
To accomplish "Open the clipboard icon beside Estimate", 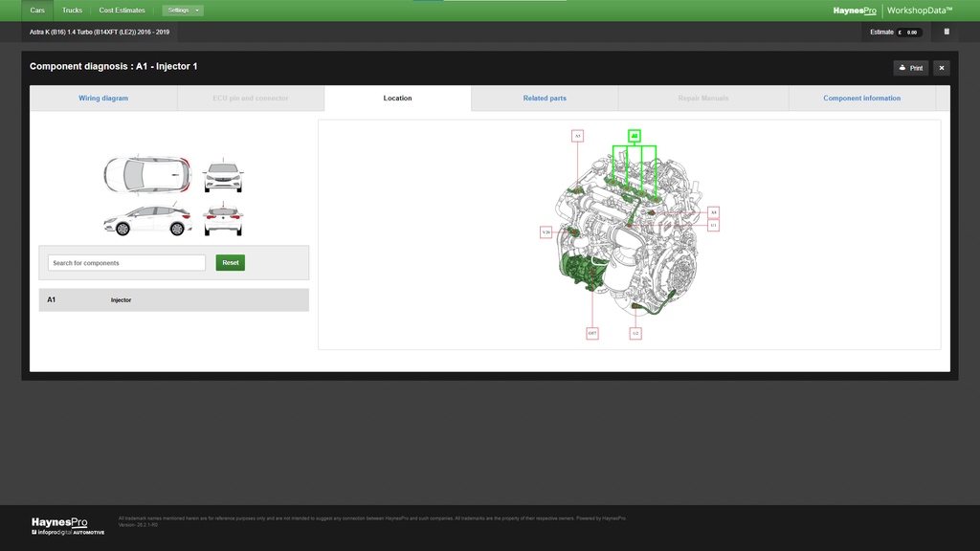I will click(947, 32).
